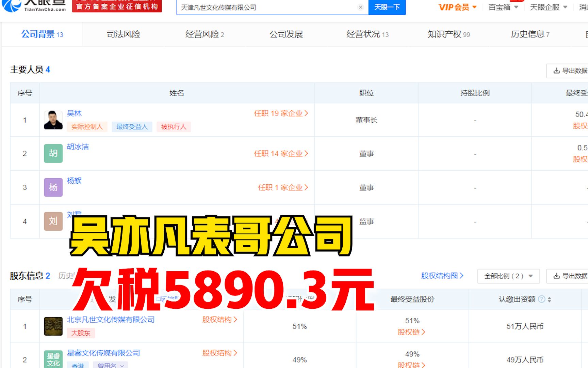The image size is (588, 368).
Task: Switch to the 司法风险 tab
Action: [x=124, y=34]
